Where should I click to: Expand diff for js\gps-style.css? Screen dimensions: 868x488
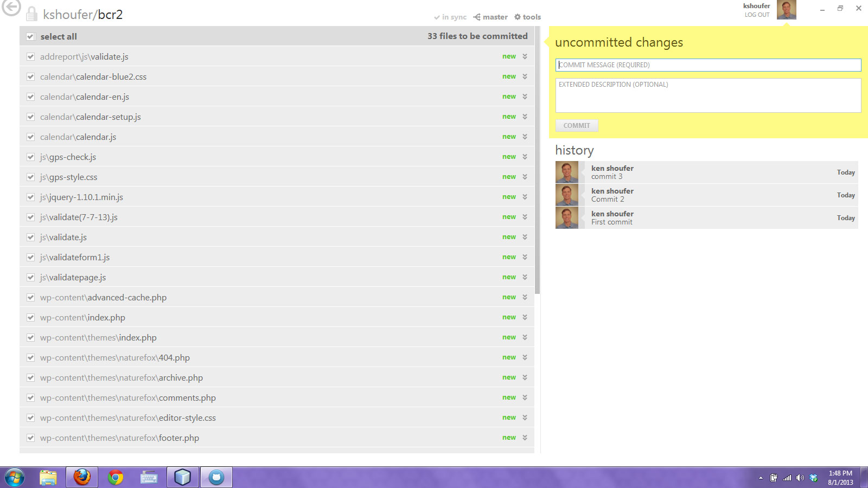(525, 177)
